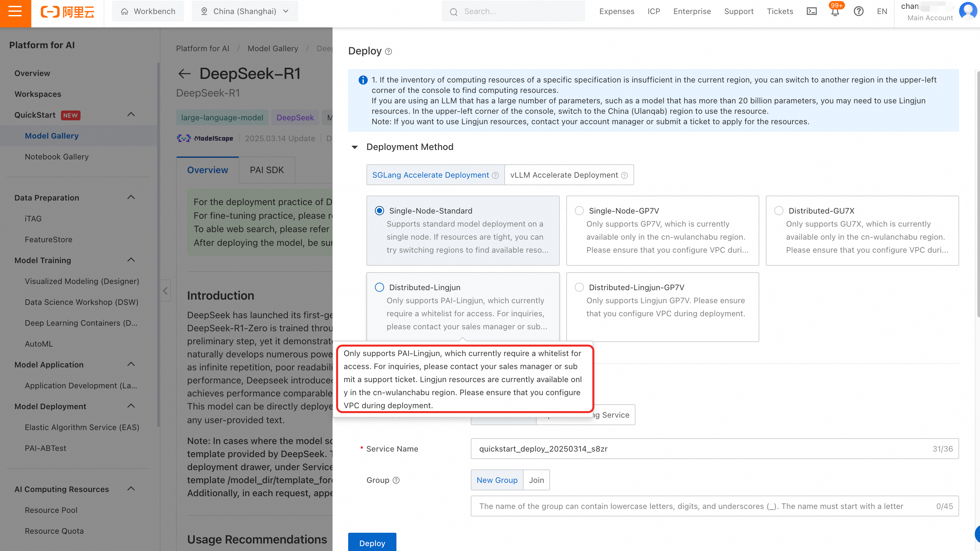Open Support in the top menu
The width and height of the screenshot is (980, 551).
(x=738, y=11)
